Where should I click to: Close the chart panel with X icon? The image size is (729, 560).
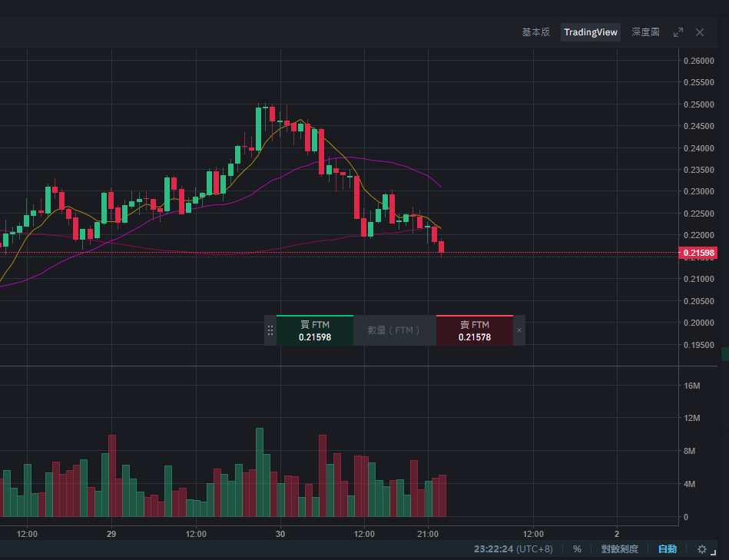700,32
